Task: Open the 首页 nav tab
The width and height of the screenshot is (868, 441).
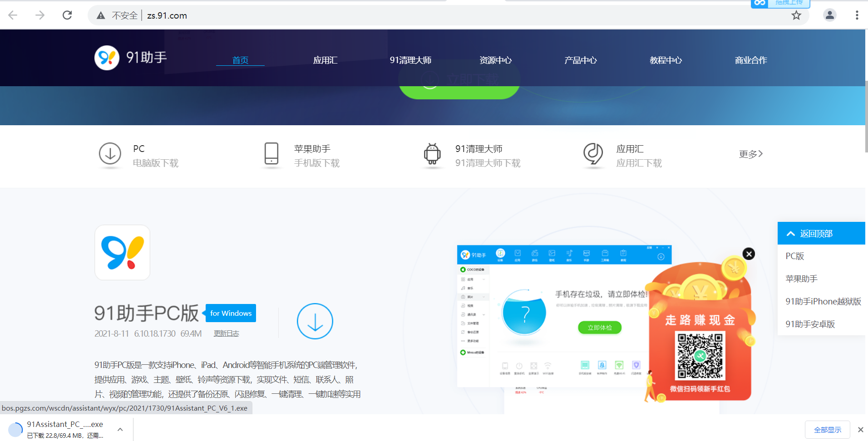Action: coord(240,60)
